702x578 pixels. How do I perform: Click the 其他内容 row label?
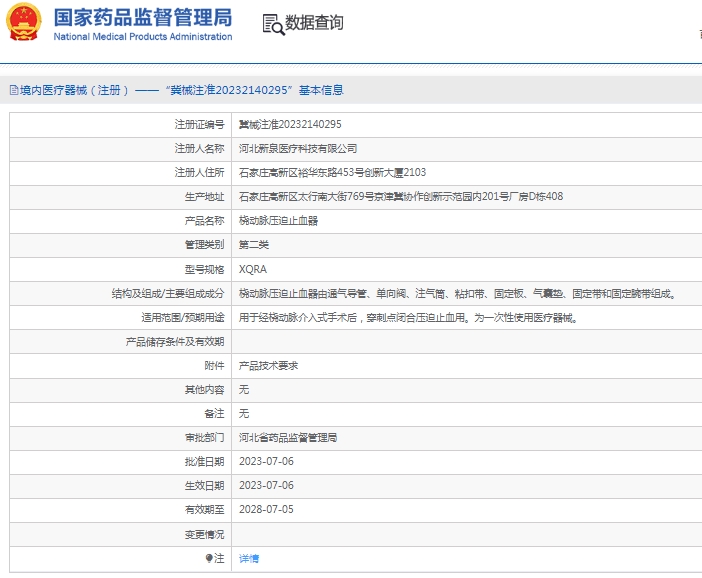coord(205,390)
